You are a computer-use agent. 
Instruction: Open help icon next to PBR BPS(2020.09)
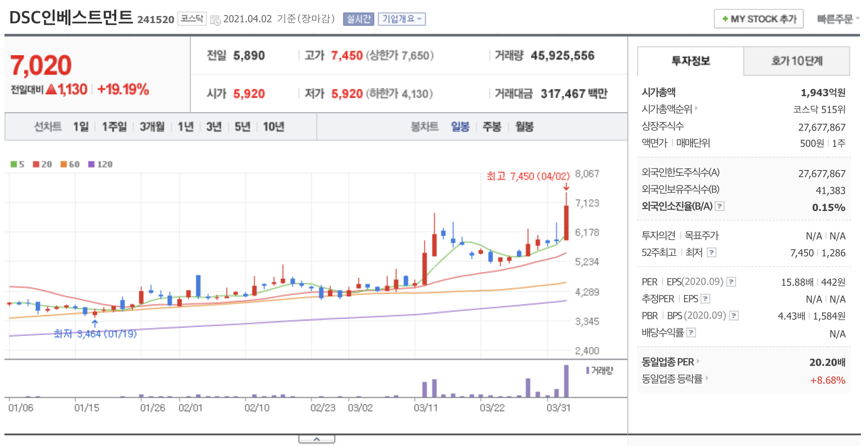734,316
